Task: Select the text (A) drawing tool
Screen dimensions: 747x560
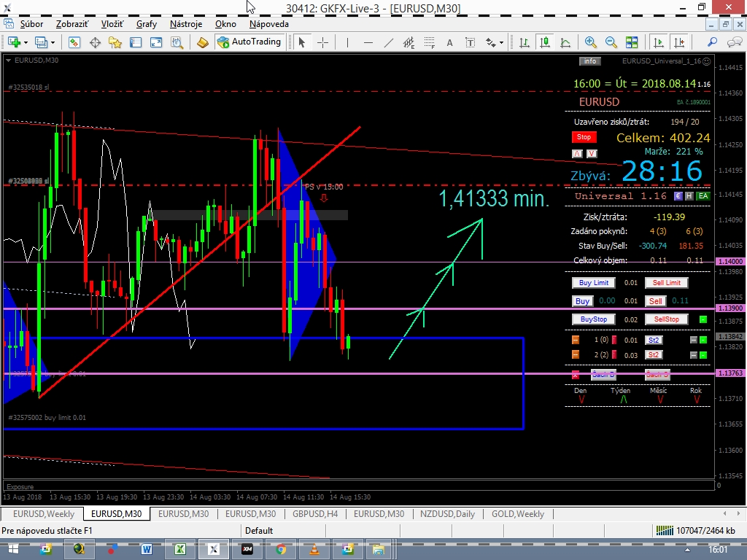Action: click(449, 42)
